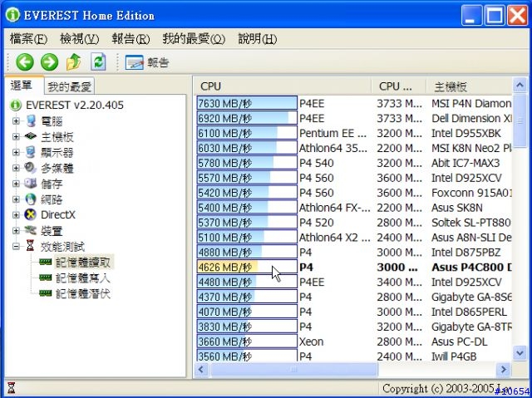Click the hourglass icon in status bar
The image size is (532, 398).
click(x=12, y=388)
